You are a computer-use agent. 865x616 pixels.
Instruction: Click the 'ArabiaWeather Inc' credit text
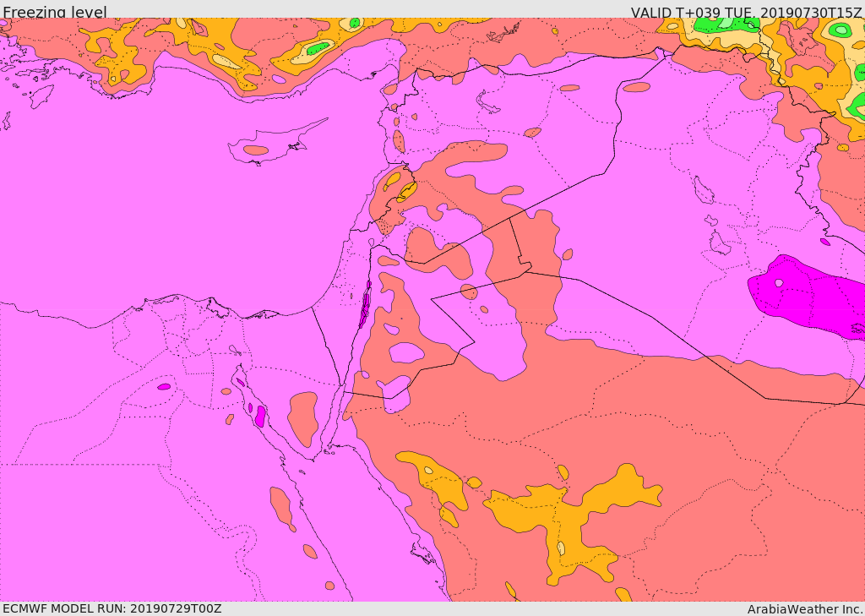point(806,609)
